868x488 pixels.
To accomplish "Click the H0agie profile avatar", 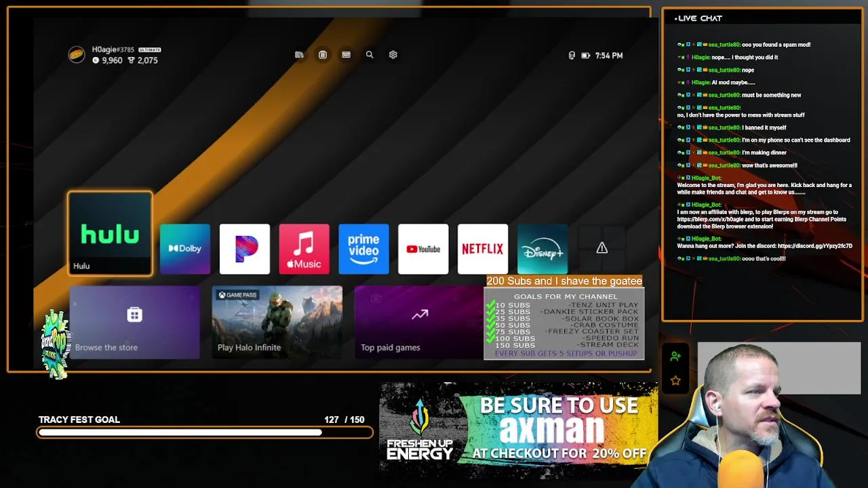I will pyautogui.click(x=77, y=55).
